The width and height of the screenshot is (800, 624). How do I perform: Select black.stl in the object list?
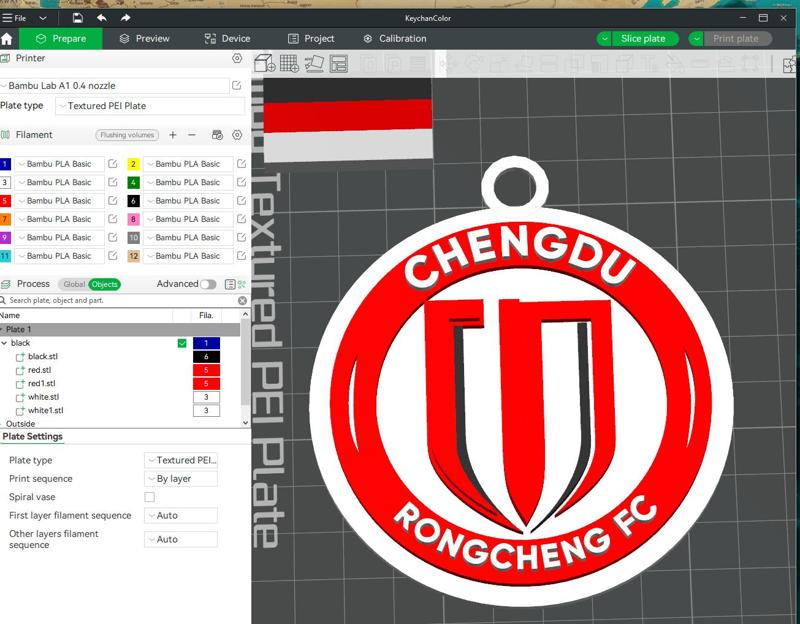[x=43, y=356]
